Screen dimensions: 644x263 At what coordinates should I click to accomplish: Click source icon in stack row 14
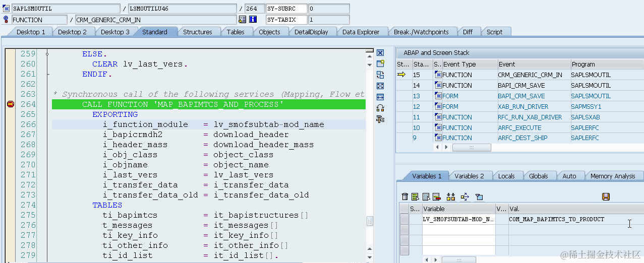click(438, 86)
